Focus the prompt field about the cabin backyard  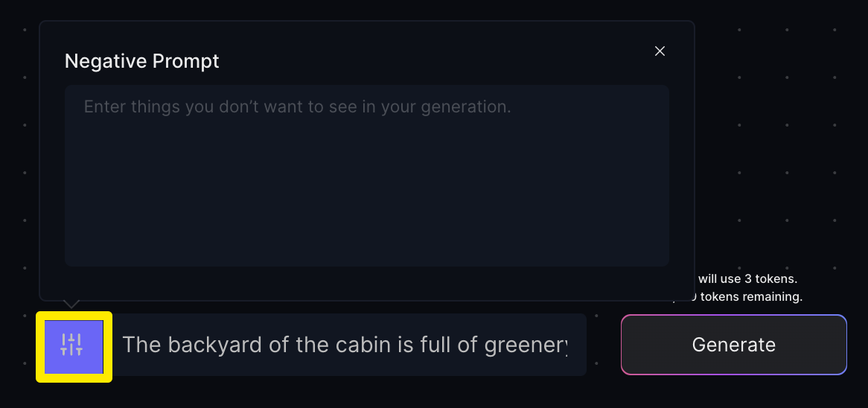point(344,345)
